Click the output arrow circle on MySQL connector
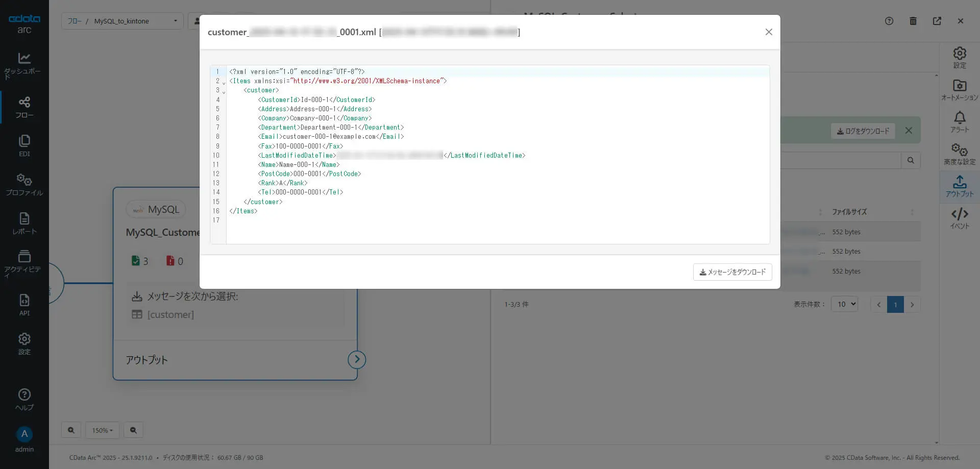This screenshot has width=980, height=469. (357, 360)
